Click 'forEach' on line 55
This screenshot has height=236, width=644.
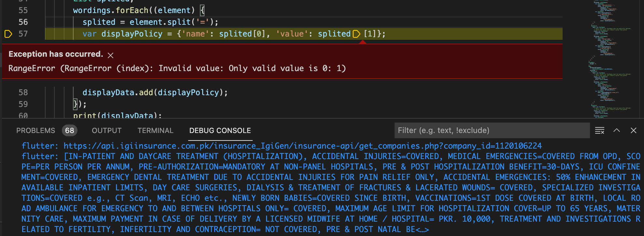pyautogui.click(x=132, y=10)
